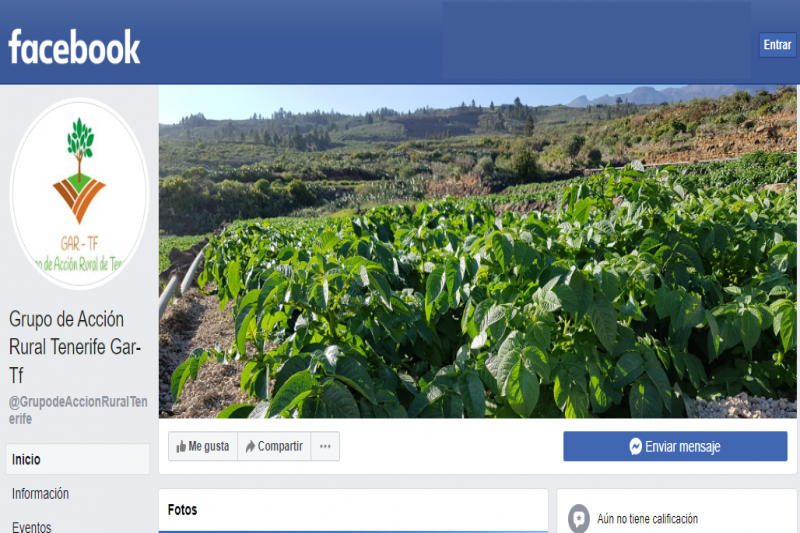Click the blank header area beside Entrar

pos(597,42)
